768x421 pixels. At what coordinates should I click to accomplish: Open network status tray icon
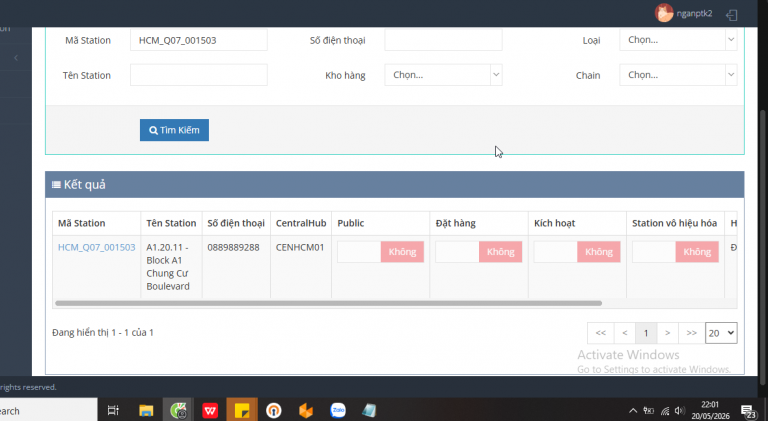point(665,411)
